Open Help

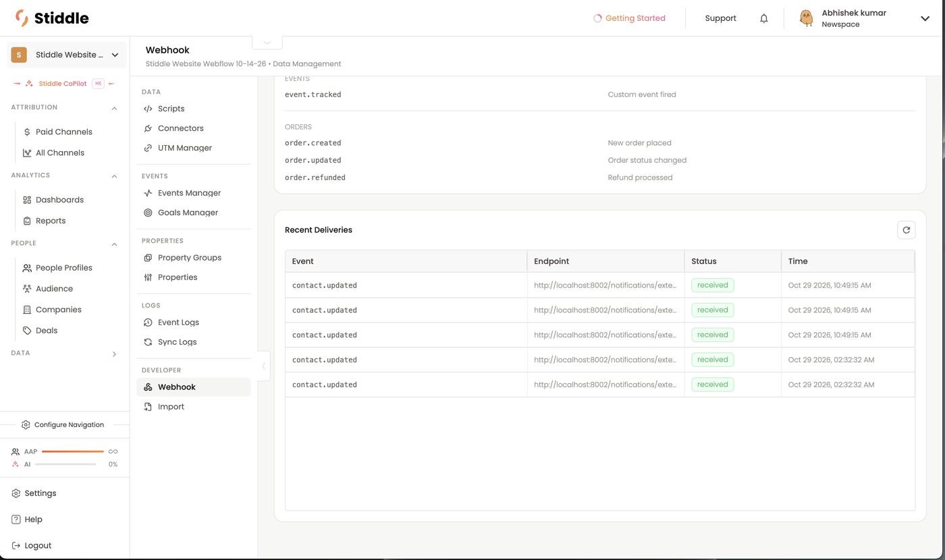pos(27,520)
